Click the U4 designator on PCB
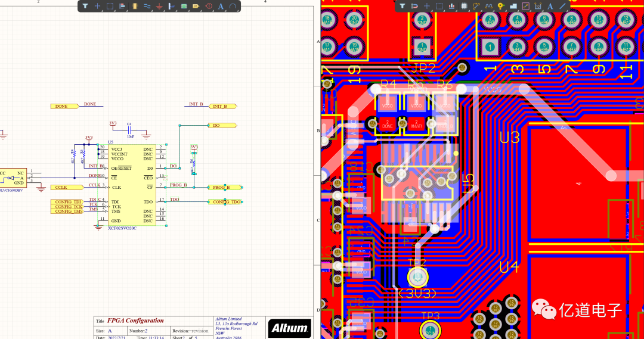Image resolution: width=644 pixels, height=339 pixels. (x=509, y=267)
